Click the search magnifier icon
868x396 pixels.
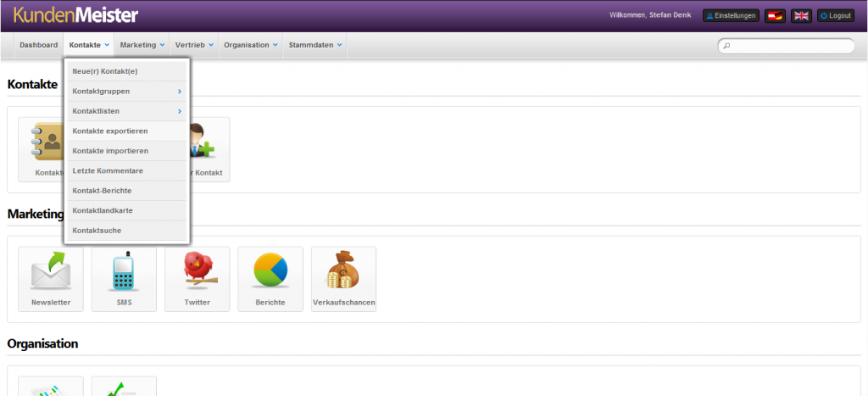726,46
